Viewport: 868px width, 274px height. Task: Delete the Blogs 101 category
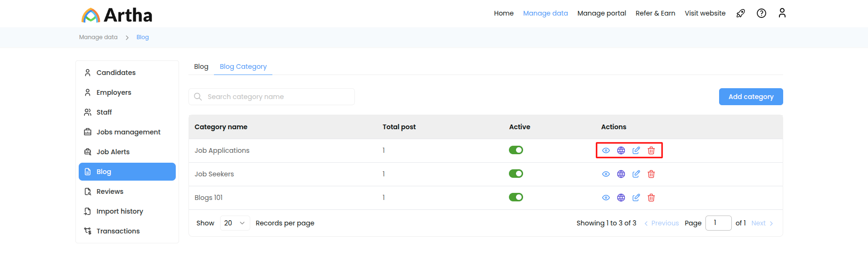point(651,198)
